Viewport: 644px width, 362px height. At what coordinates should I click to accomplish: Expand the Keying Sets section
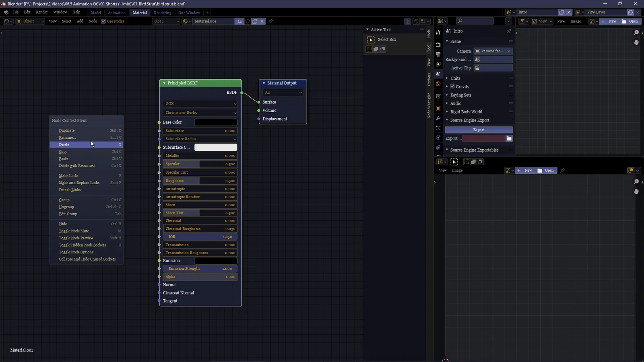point(460,95)
